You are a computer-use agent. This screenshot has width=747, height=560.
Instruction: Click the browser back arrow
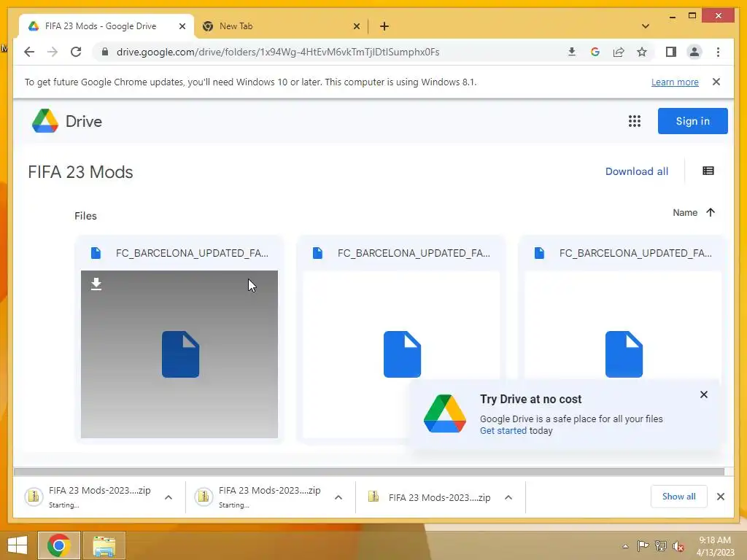[x=29, y=52]
